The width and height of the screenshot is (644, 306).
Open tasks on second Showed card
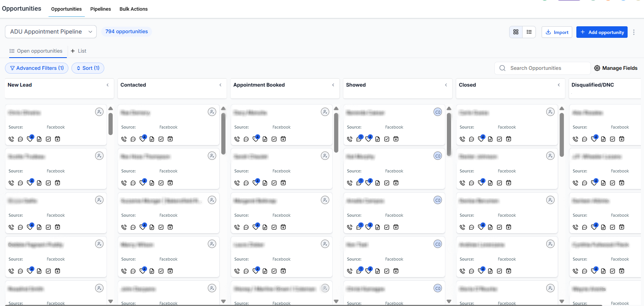[387, 183]
